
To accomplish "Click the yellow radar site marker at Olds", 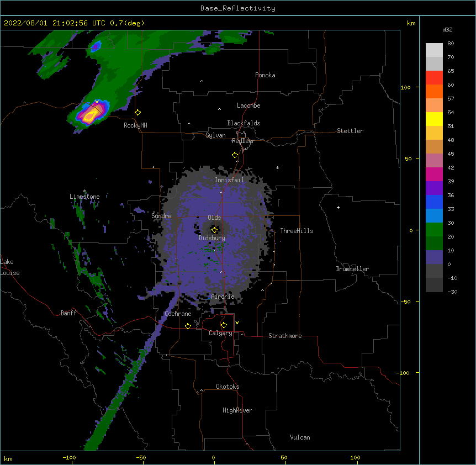I will [x=214, y=230].
